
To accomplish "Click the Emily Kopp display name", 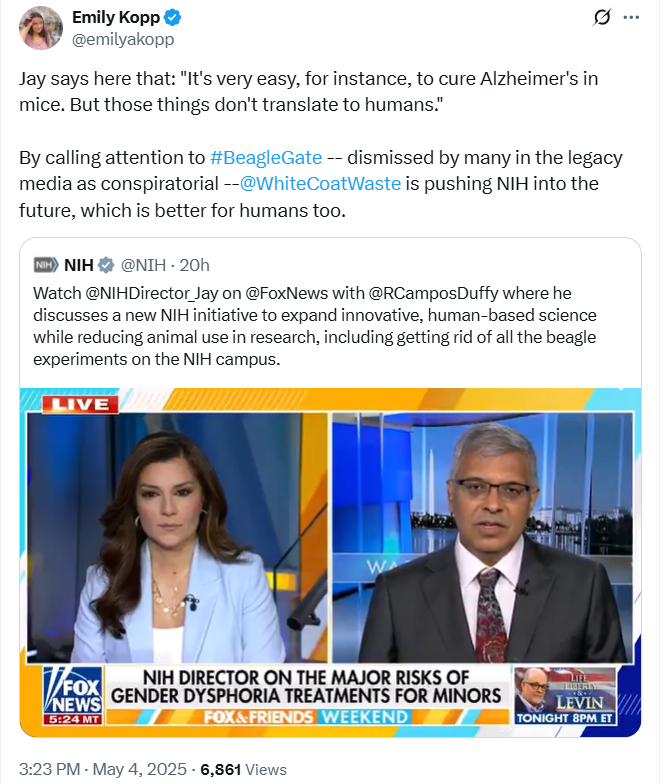I will 116,17.
